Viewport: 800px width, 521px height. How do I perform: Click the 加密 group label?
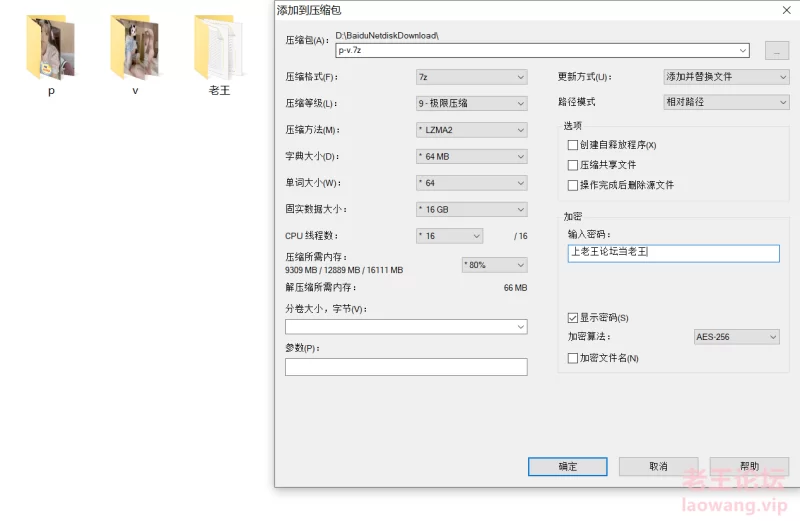[x=572, y=216]
